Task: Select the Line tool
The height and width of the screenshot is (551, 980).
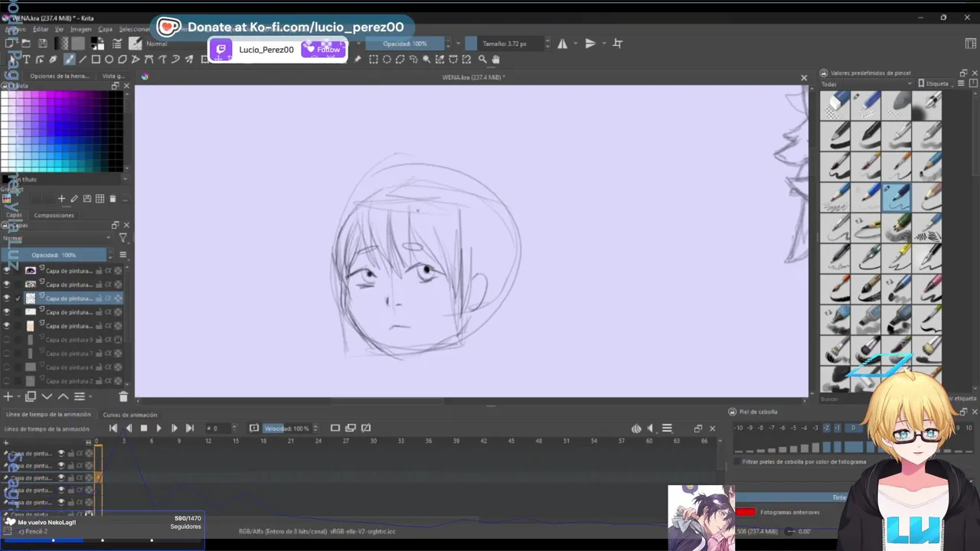Action: (x=83, y=60)
